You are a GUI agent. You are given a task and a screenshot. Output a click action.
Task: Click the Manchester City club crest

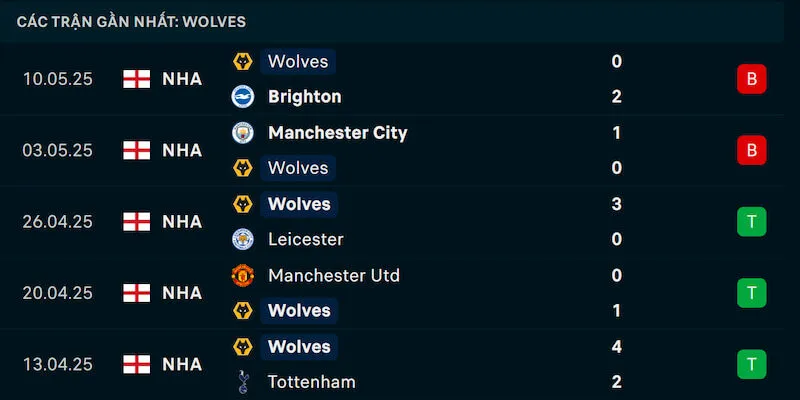242,133
